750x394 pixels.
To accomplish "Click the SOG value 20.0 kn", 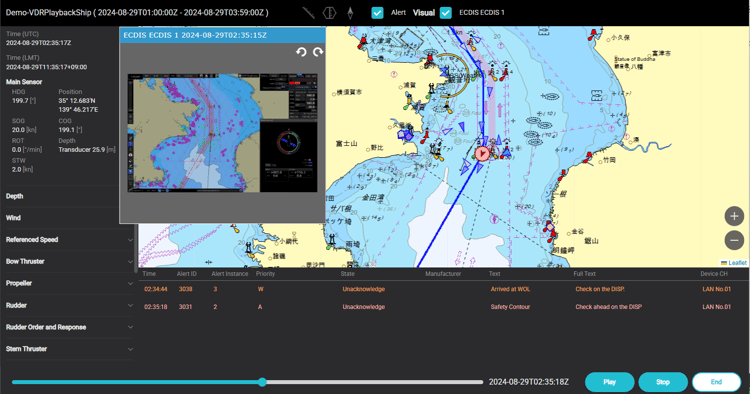I will point(24,130).
